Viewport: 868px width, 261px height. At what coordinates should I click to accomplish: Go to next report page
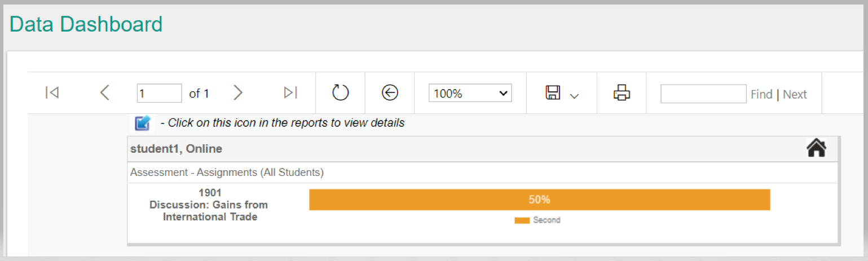click(x=238, y=93)
